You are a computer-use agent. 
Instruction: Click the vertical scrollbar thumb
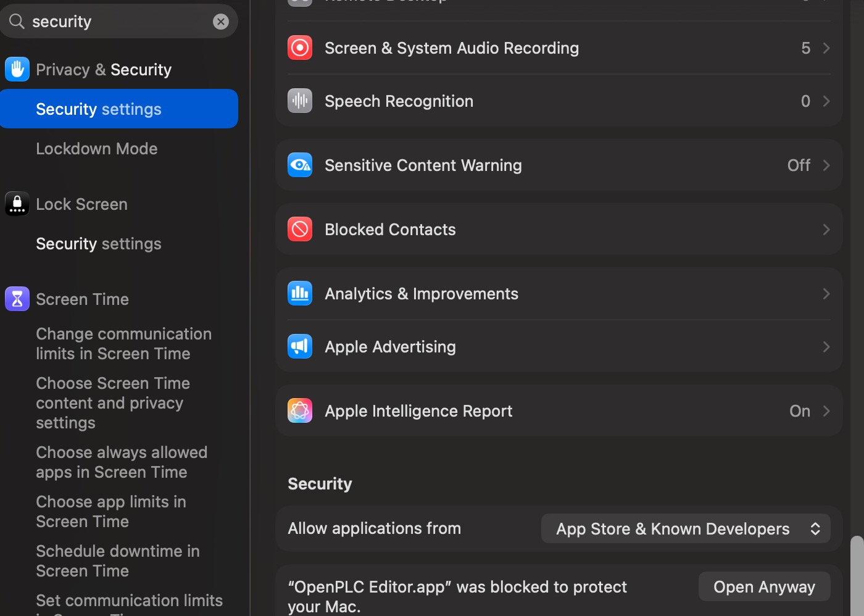point(857,575)
